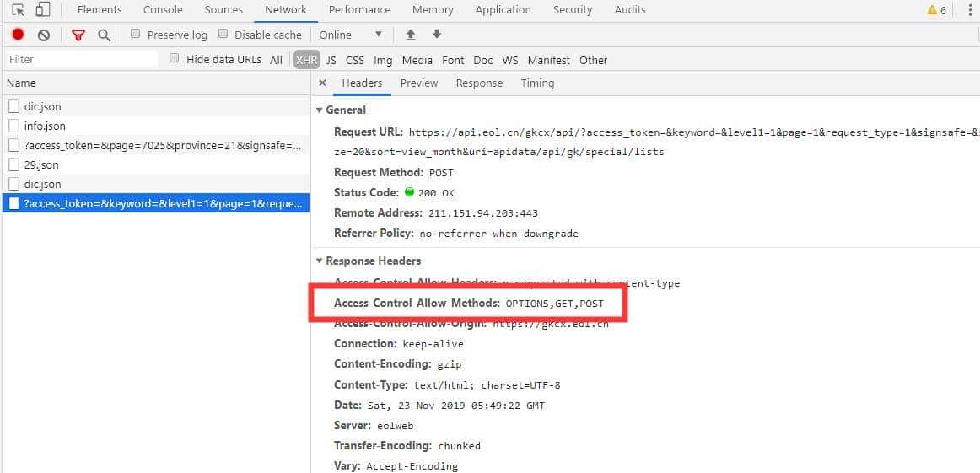Select highlighted keyword=&level1=1 request row

[x=156, y=204]
